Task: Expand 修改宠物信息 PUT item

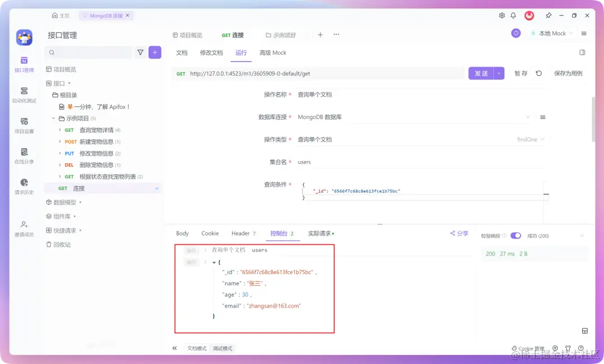Action: (60, 153)
